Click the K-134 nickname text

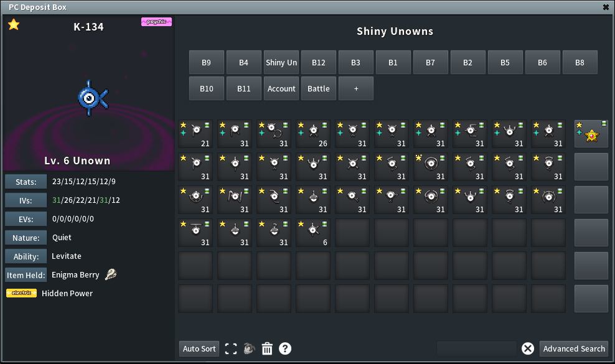[88, 27]
